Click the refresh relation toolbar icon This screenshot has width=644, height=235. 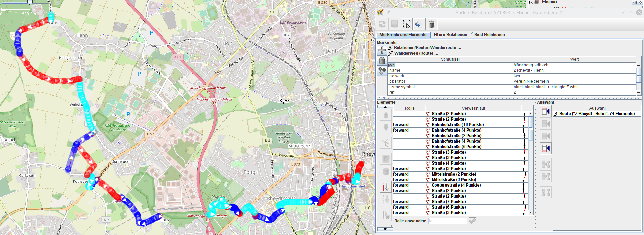click(382, 24)
